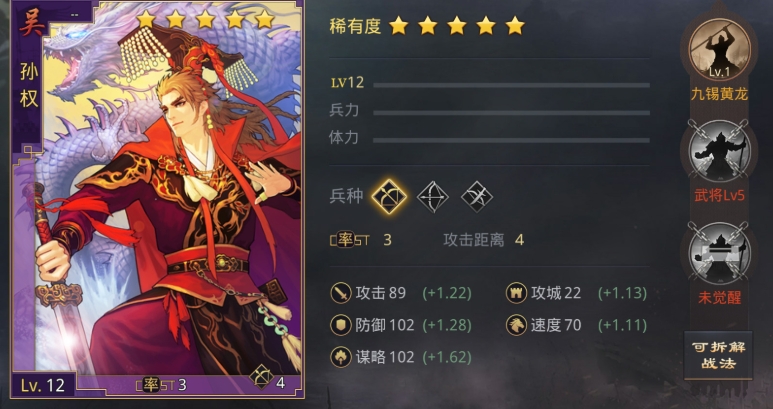
Task: Click the shield icon next to 防御 102
Action: click(x=341, y=325)
